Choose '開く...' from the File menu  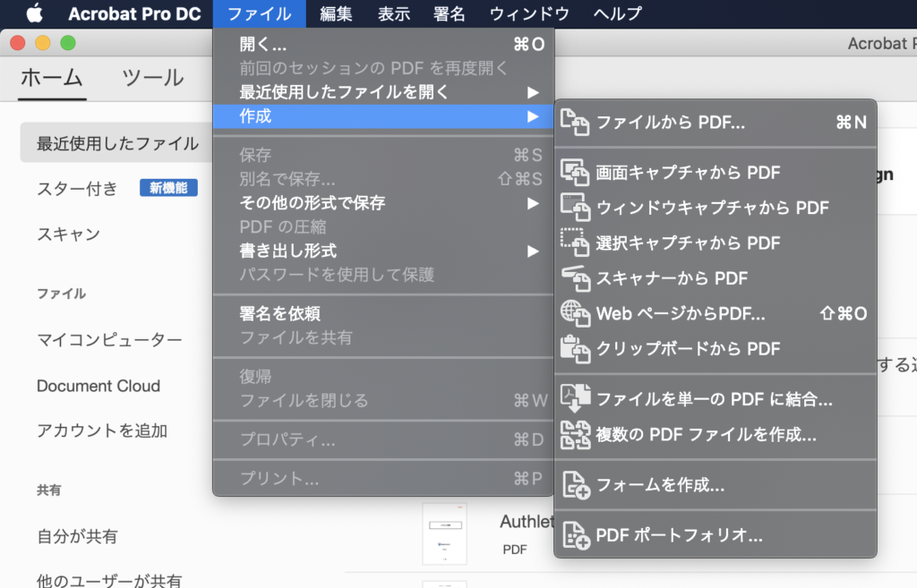tap(383, 45)
